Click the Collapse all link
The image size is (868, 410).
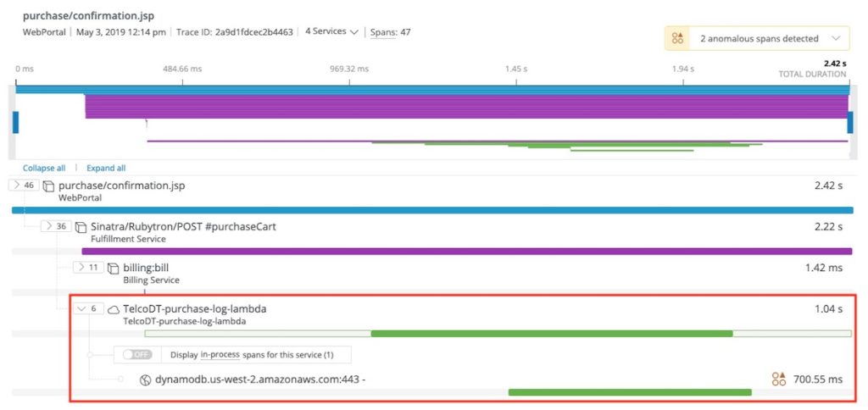pos(44,169)
